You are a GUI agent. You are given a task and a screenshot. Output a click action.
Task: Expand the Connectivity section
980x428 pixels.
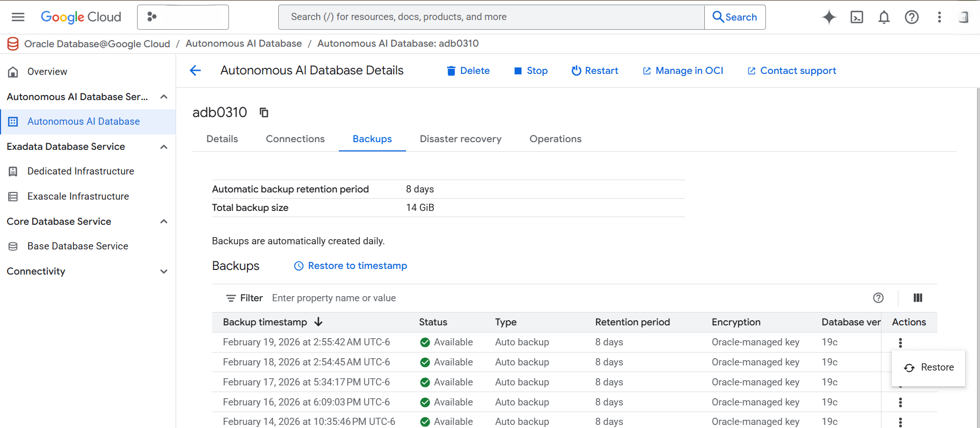[x=164, y=271]
